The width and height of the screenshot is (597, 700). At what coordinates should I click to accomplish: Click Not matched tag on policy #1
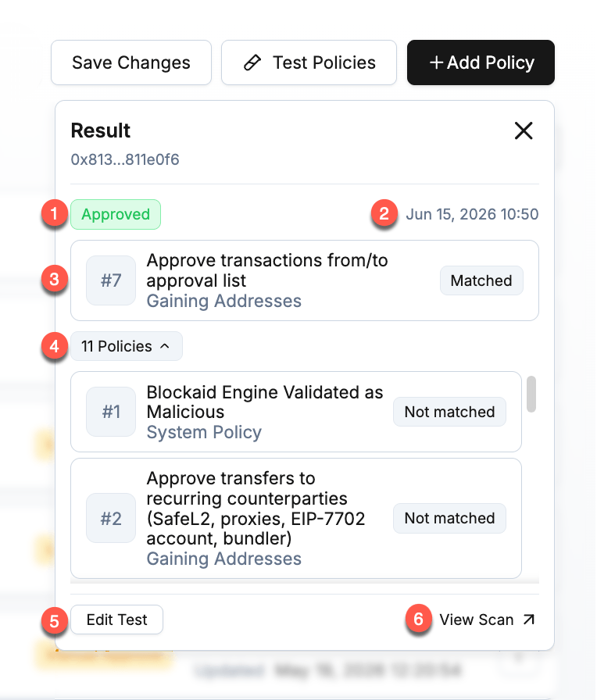(449, 412)
